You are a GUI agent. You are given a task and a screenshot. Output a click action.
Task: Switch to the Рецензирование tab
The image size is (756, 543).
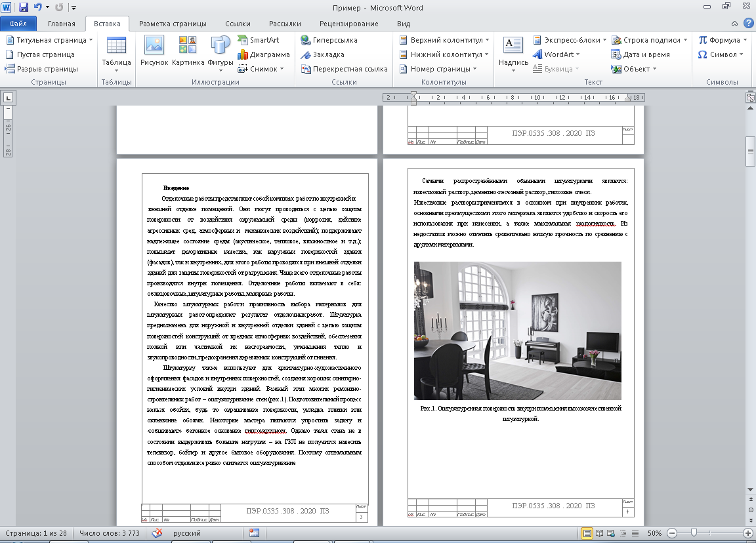(x=349, y=24)
